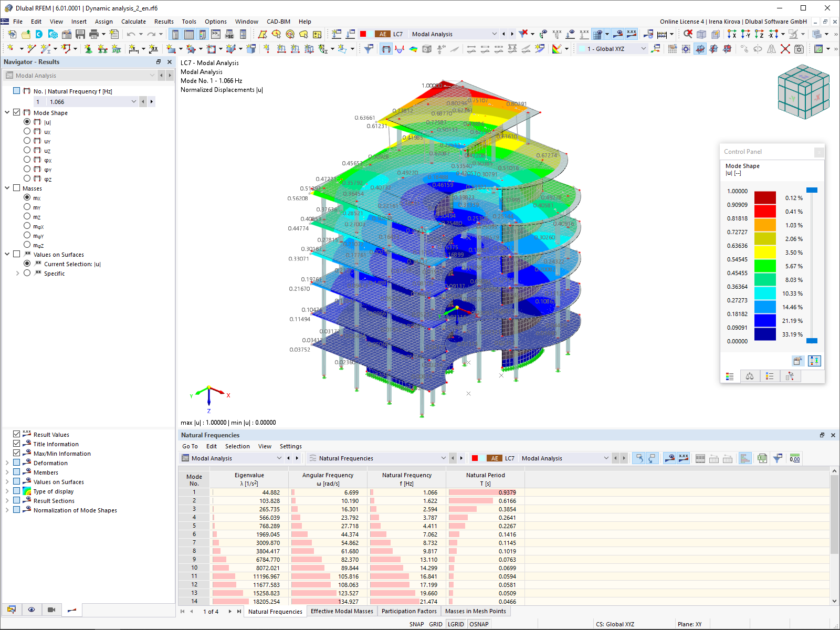This screenshot has width=840, height=630.
Task: Uncheck the Result Values checkbox
Action: click(x=17, y=434)
